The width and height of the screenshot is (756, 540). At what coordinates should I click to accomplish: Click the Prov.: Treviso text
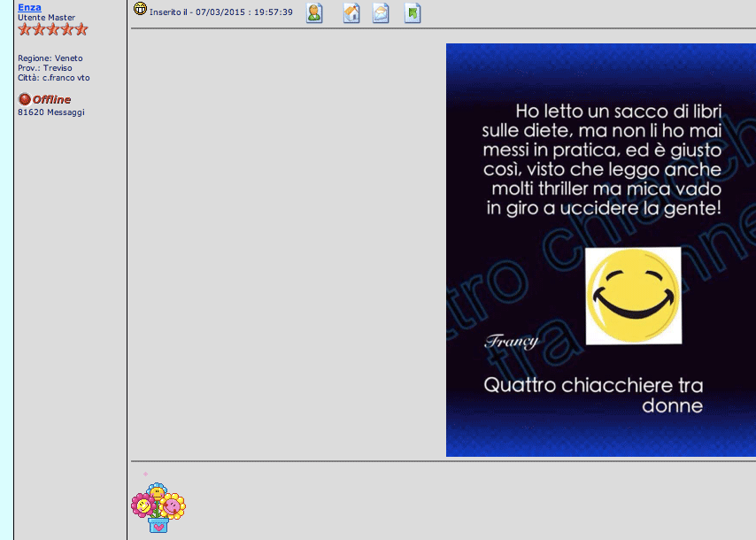[44, 68]
